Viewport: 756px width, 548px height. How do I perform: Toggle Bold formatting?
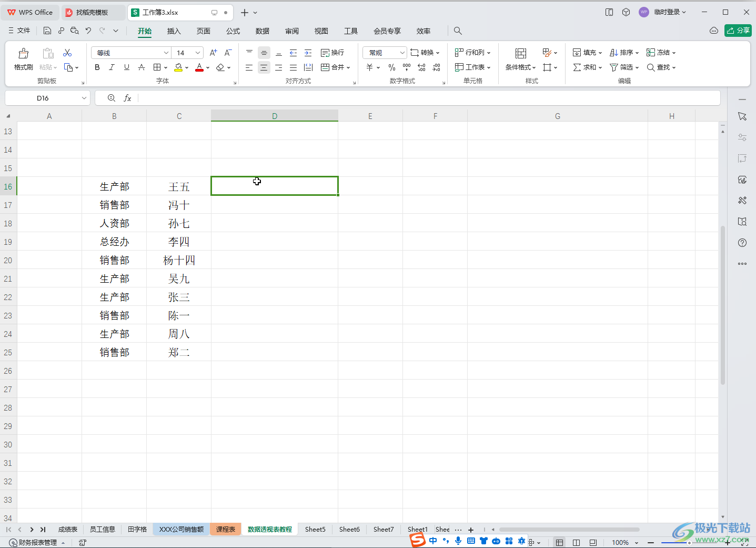tap(97, 67)
